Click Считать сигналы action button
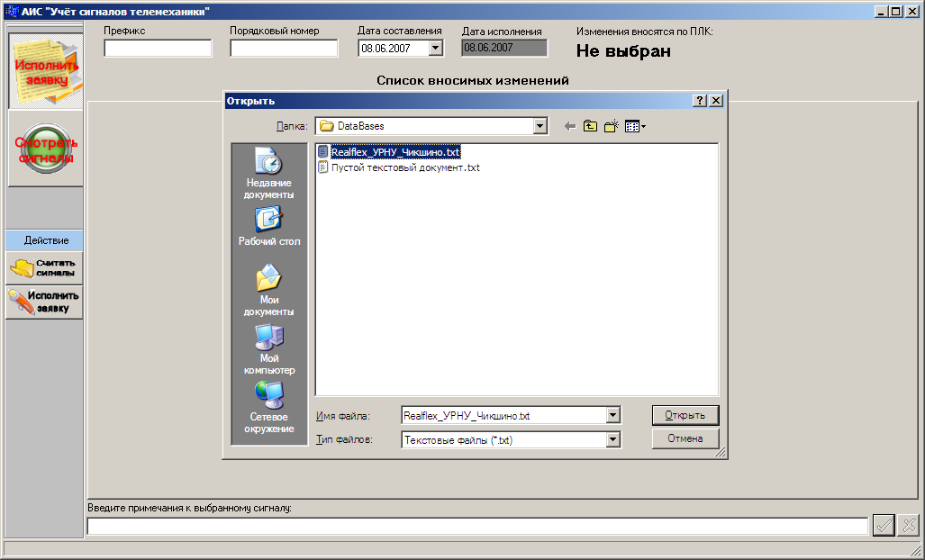Image resolution: width=925 pixels, height=560 pixels. (44, 268)
